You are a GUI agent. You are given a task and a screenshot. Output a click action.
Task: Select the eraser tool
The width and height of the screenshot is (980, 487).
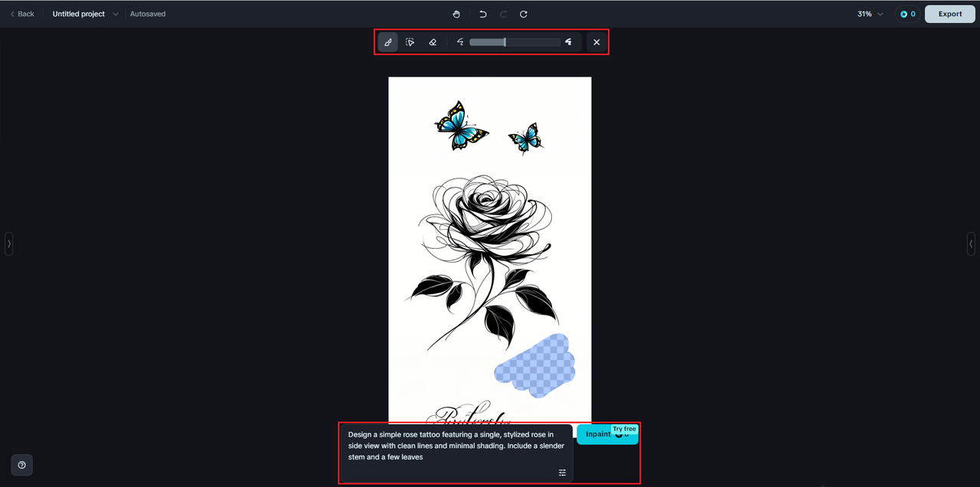(433, 42)
